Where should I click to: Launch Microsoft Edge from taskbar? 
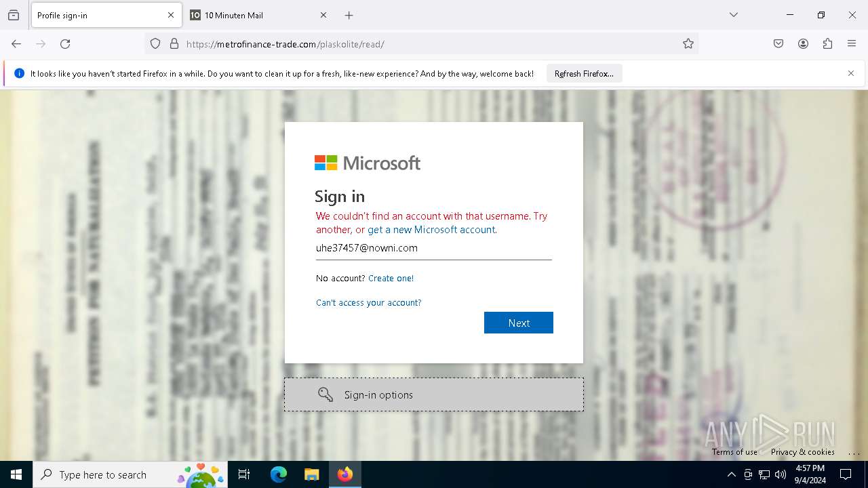point(279,474)
